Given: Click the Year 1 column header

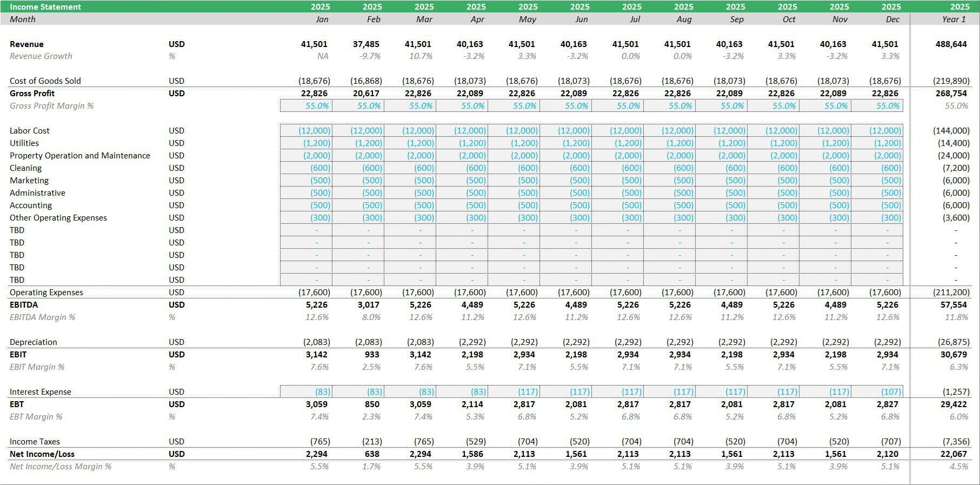Looking at the screenshot, I should pyautogui.click(x=954, y=19).
